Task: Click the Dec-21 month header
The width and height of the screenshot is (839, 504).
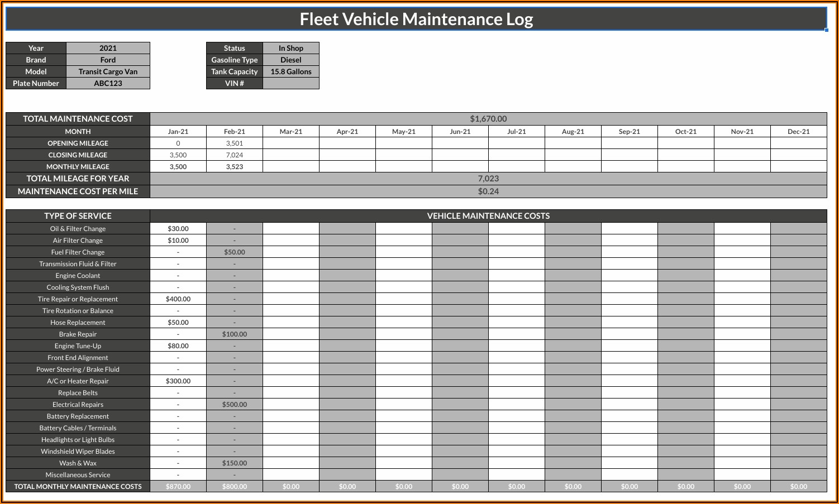Action: point(799,132)
